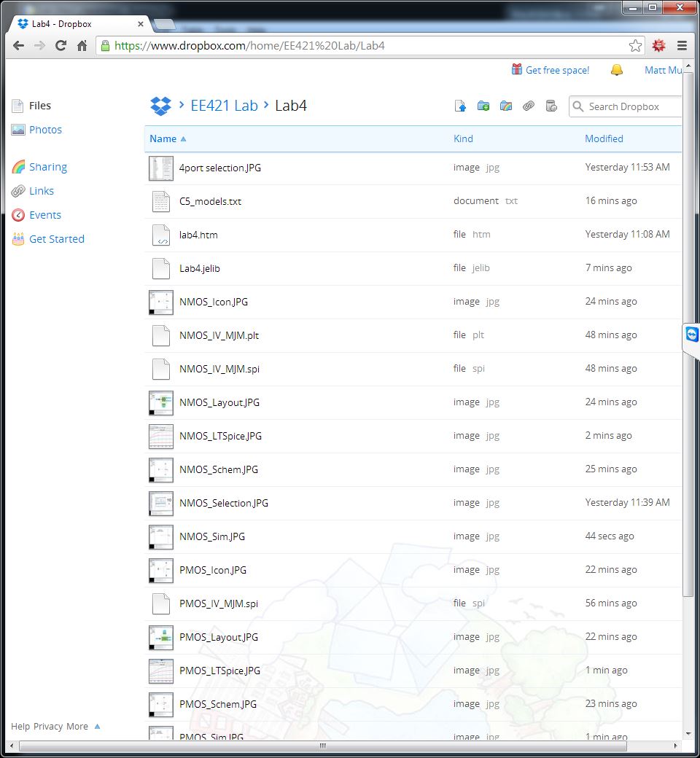Close the Lab4 - Dropbox tab
This screenshot has width=700, height=758.
(x=140, y=23)
